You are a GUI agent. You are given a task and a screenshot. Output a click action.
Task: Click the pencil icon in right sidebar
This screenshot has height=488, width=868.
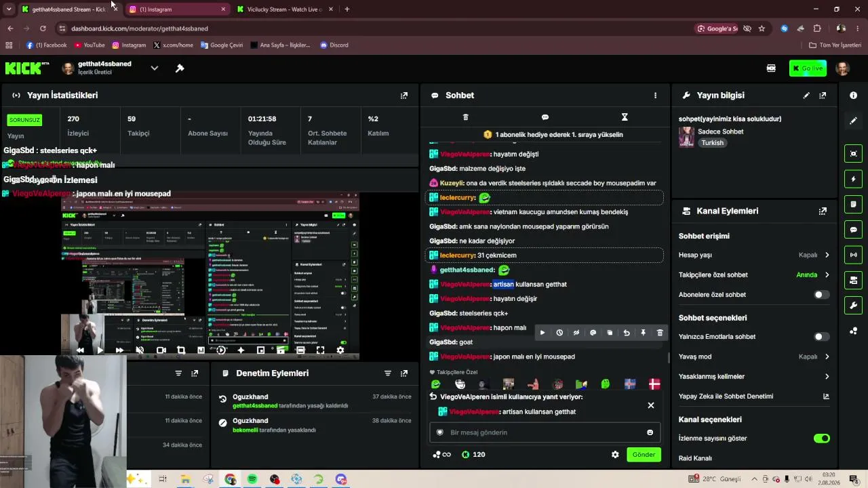click(x=853, y=121)
